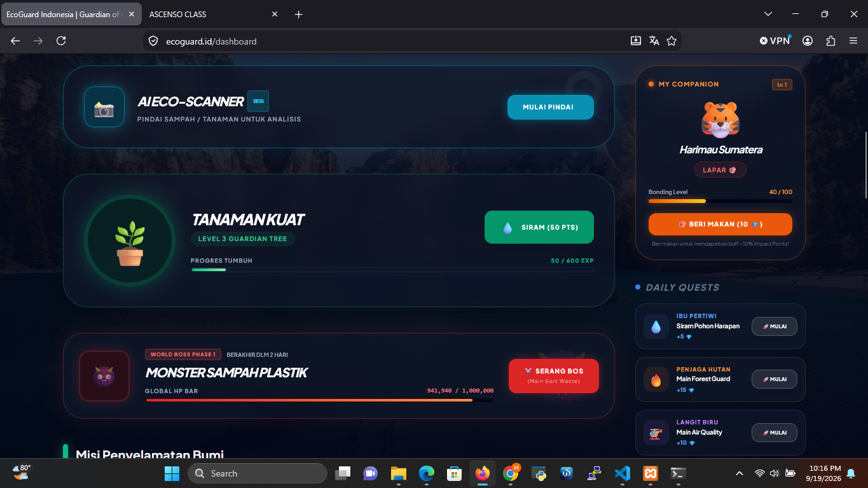The image size is (868, 488).
Task: Go back with the browser back arrow
Action: point(15,41)
